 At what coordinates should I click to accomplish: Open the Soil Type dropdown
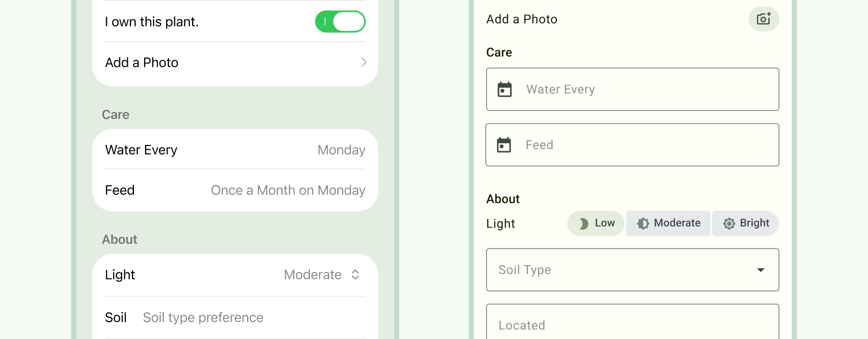633,270
